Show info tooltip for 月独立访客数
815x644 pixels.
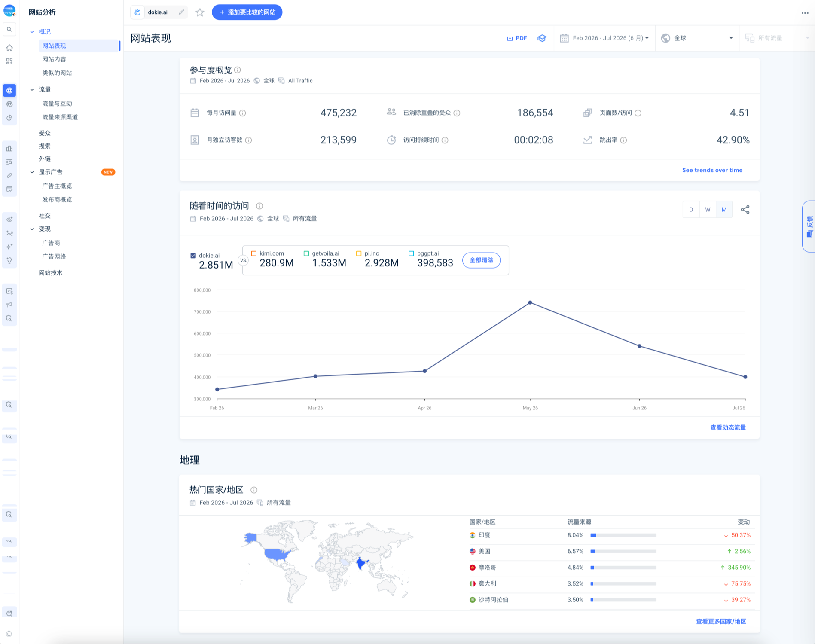[x=249, y=140]
